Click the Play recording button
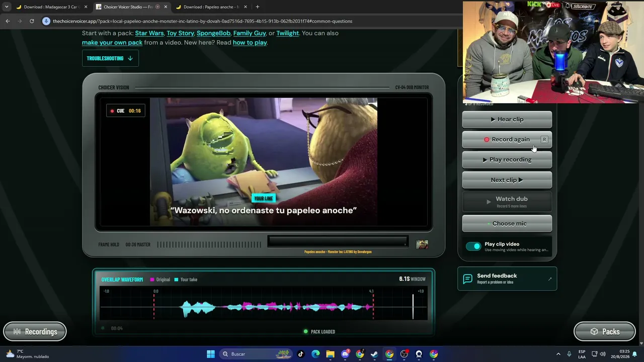This screenshot has width=644, height=362. click(507, 160)
